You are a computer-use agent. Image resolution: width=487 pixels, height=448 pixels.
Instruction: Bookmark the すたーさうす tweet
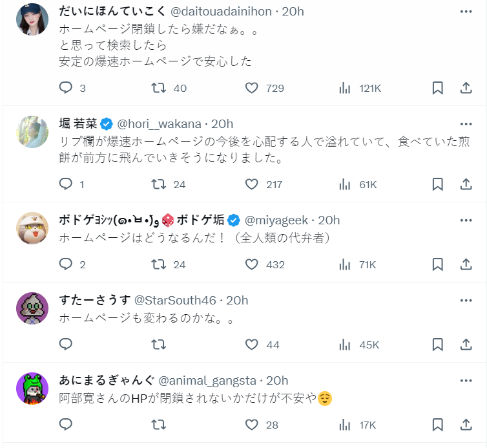click(x=437, y=345)
